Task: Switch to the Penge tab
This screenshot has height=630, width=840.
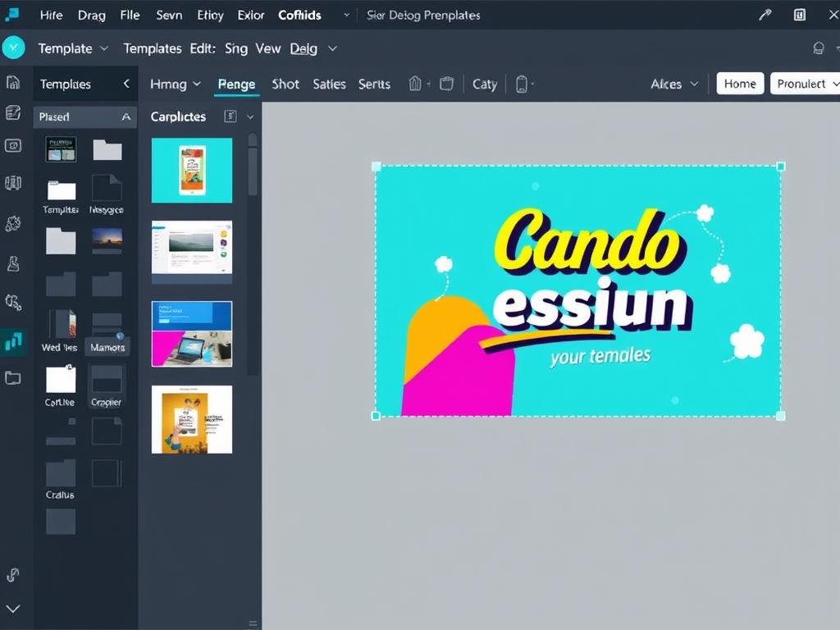Action: (236, 84)
